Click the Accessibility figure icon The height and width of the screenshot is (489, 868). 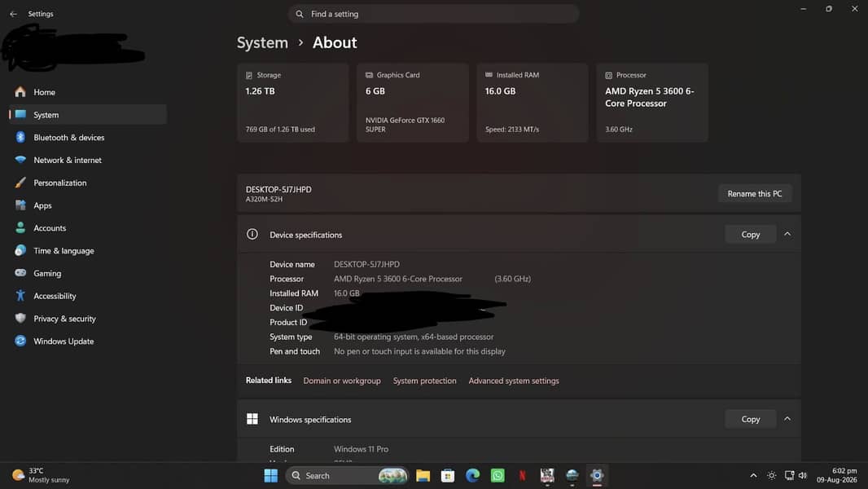tap(20, 296)
